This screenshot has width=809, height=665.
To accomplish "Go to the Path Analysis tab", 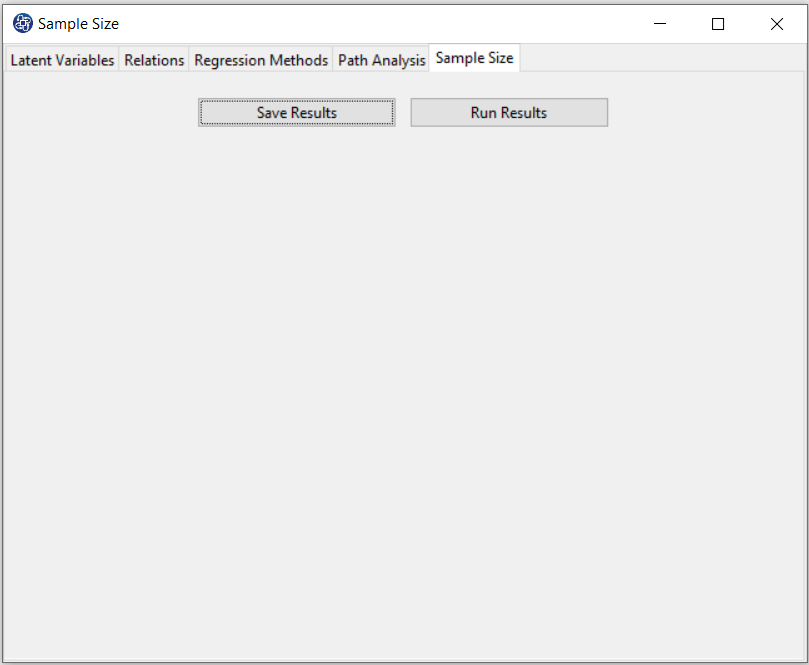I will click(x=381, y=60).
